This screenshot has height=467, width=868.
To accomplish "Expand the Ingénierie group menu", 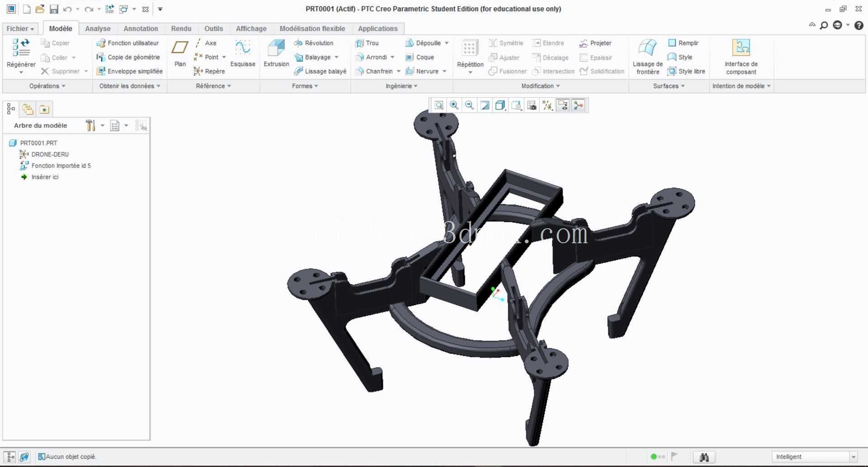I will (401, 86).
